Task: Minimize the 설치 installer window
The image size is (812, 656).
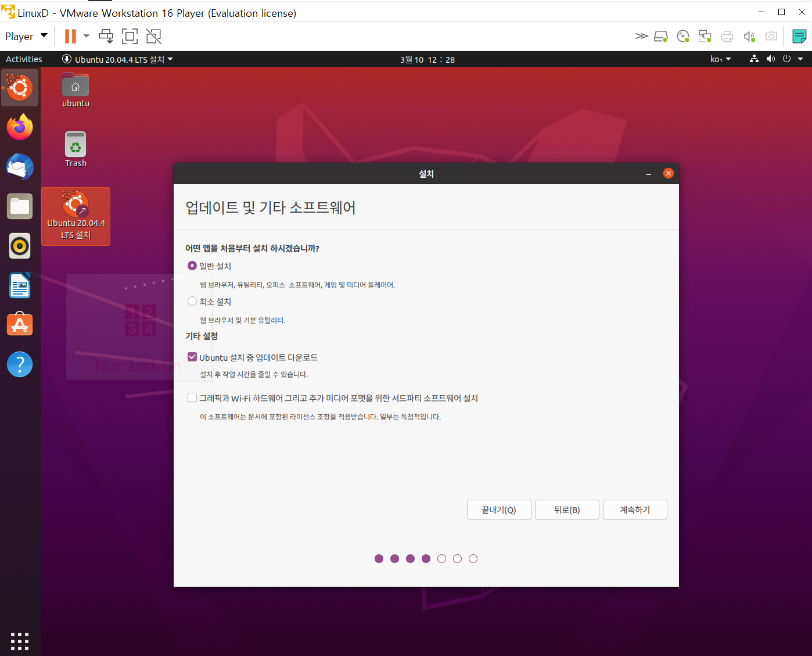Action: [649, 174]
